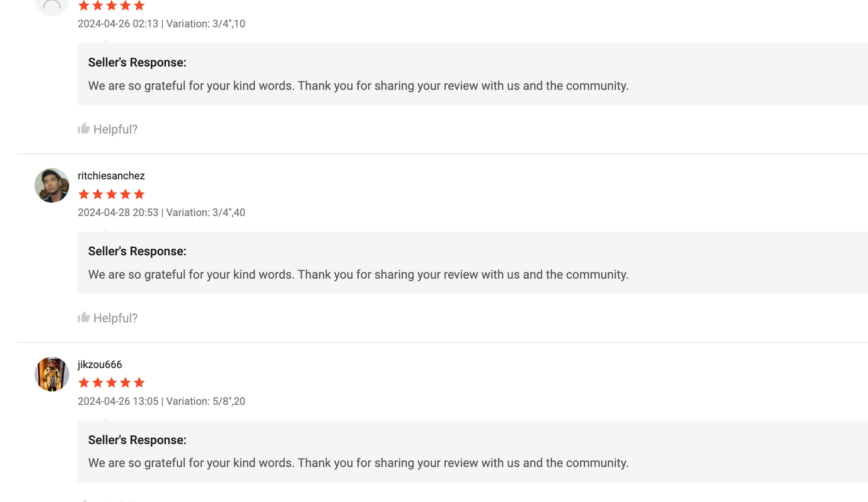Mark the 3/4",10 review as Helpful
The width and height of the screenshot is (868, 502).
[x=115, y=129]
